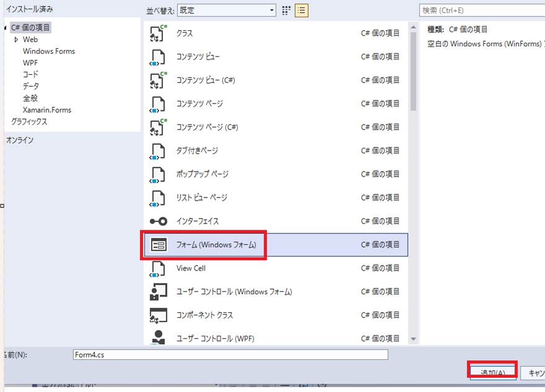Select the WPF category
The image size is (545, 392).
(x=31, y=63)
